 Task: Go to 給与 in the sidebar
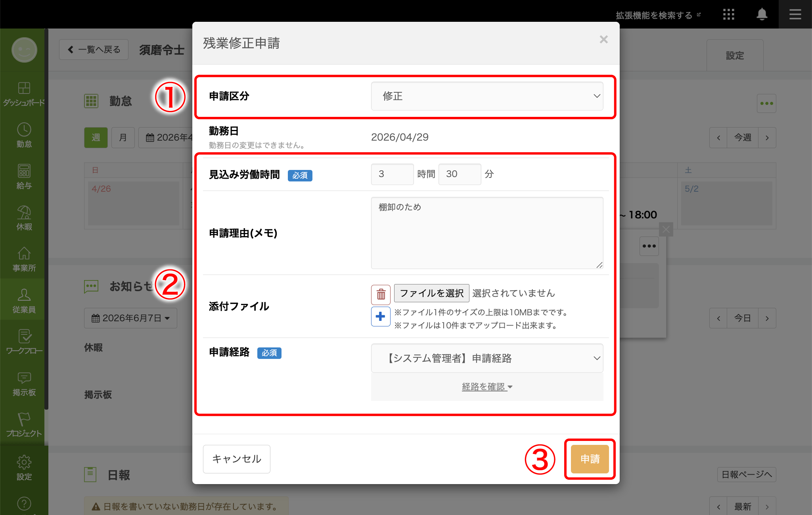click(x=24, y=177)
